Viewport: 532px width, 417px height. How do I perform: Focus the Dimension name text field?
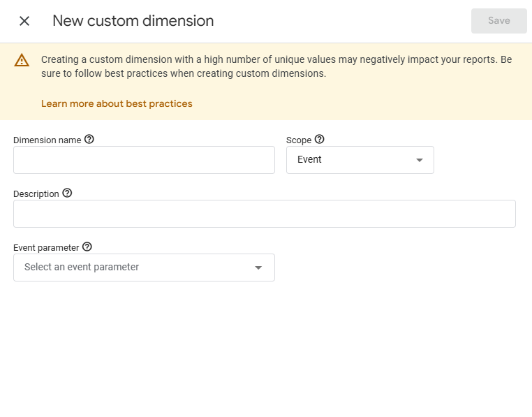pos(145,160)
